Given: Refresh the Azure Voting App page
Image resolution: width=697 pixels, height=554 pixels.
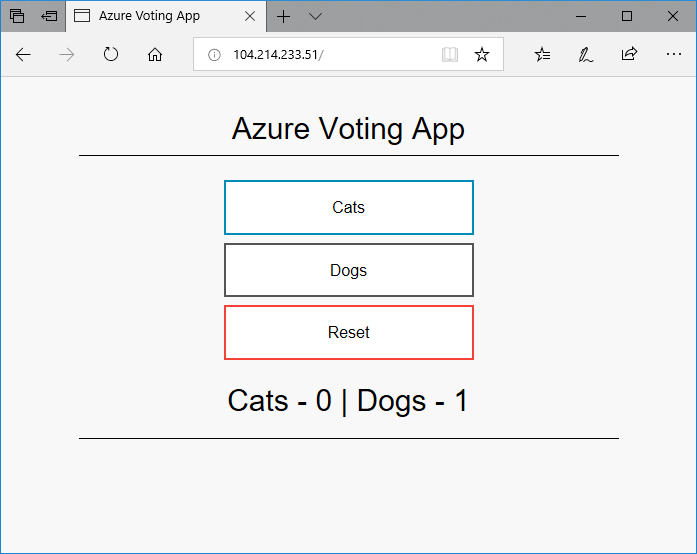Looking at the screenshot, I should (x=111, y=55).
